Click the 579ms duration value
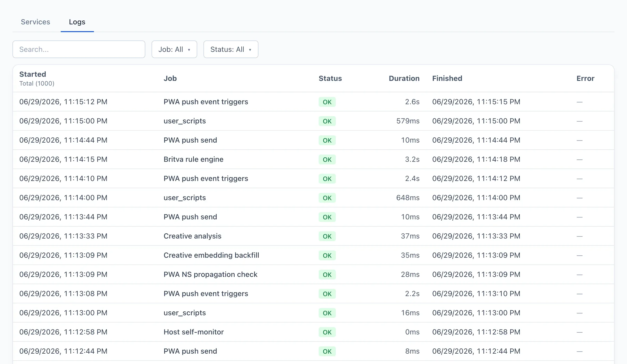Screen dimensions: 627x364 click(408, 121)
